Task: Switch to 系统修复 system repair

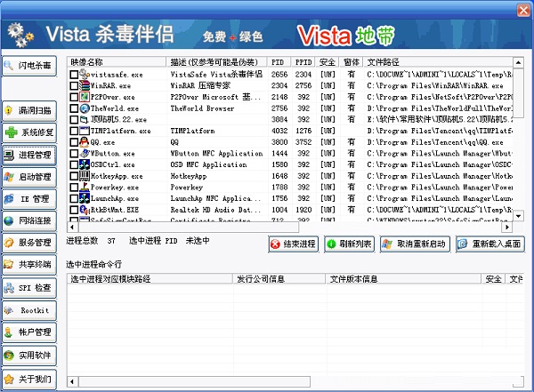Action: [x=29, y=132]
